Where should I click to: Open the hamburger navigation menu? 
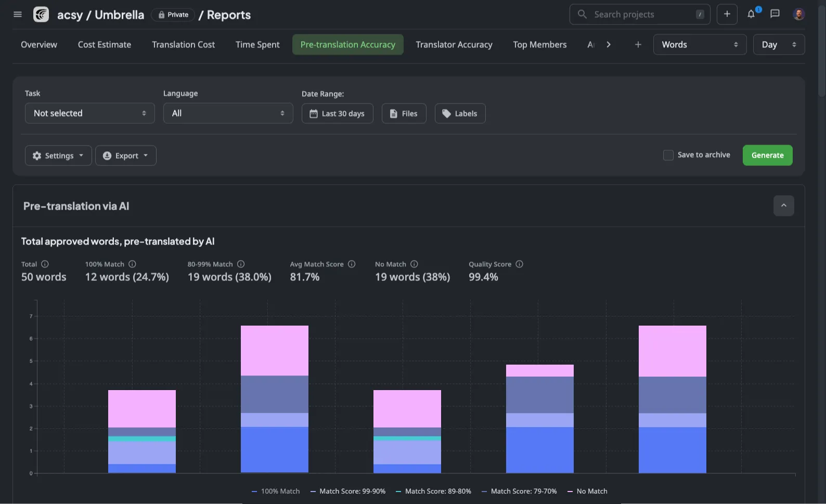tap(18, 15)
